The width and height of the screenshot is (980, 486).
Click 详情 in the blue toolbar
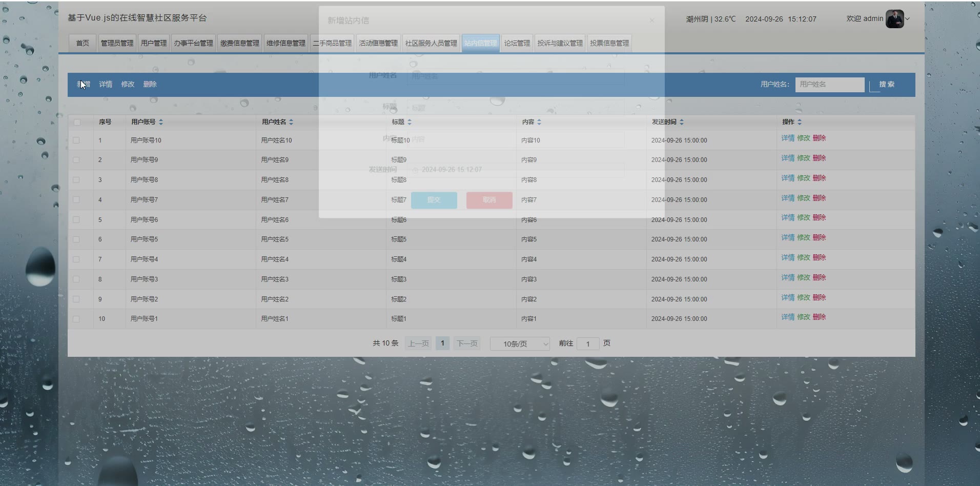point(106,84)
